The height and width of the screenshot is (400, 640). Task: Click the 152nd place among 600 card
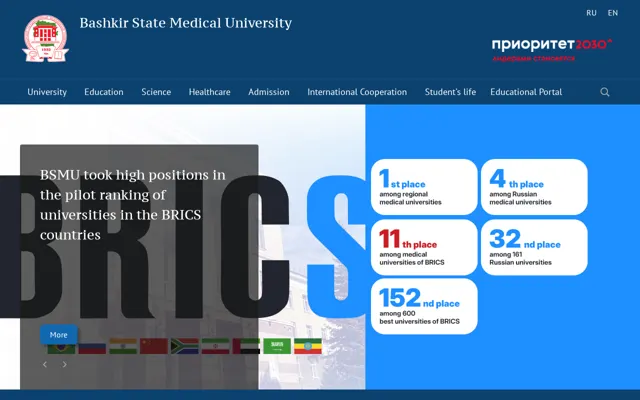pyautogui.click(x=424, y=306)
